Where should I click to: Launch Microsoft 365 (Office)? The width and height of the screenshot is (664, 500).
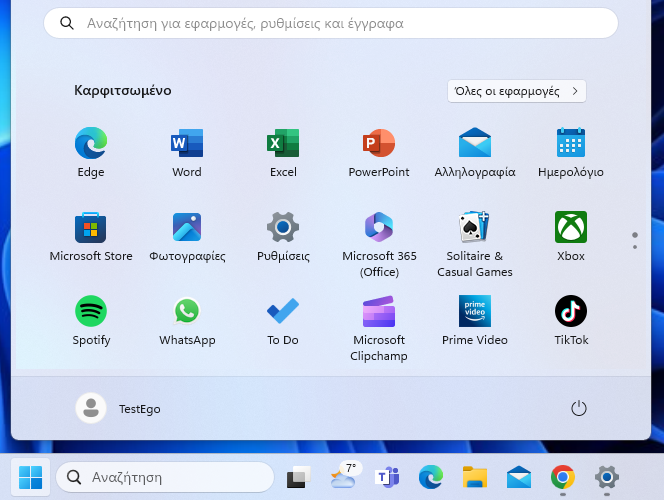(379, 244)
